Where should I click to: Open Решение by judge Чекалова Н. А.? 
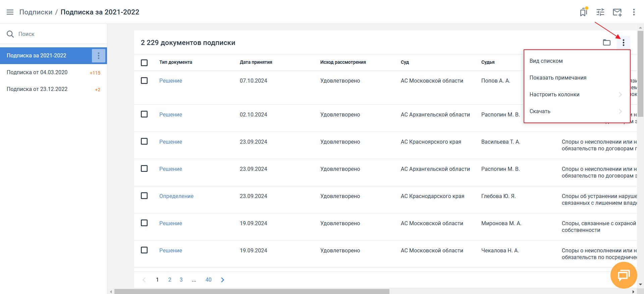click(x=171, y=251)
